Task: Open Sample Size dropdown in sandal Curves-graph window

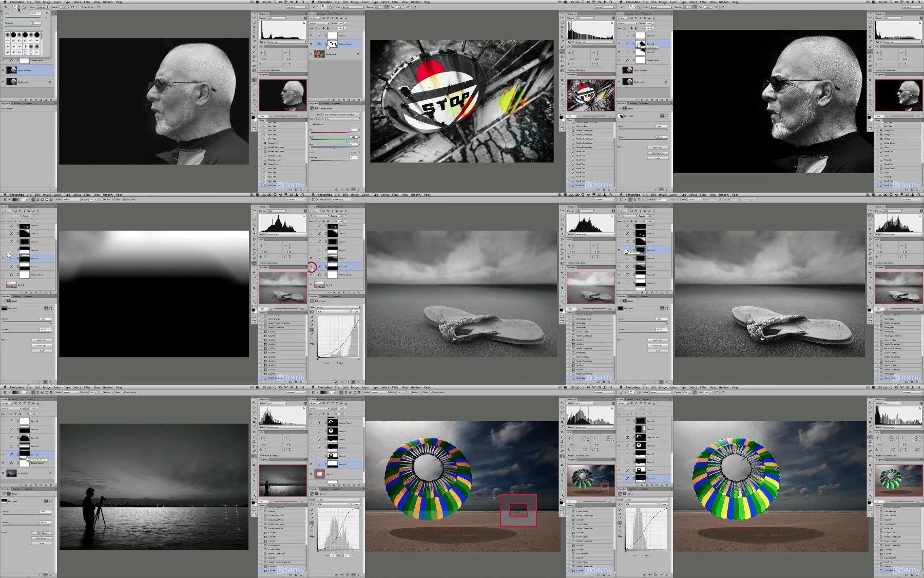Action: coord(342,199)
